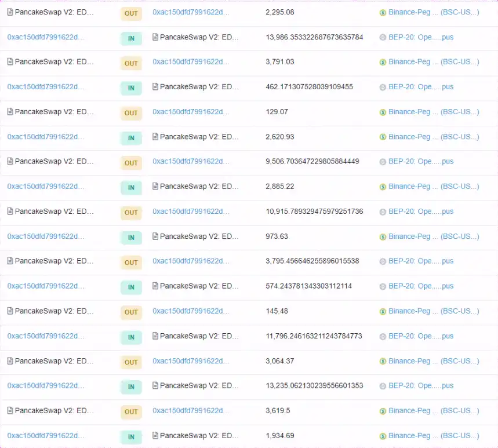Click PancakeSwap V2: ED... text in 3,619.5 row
The height and width of the screenshot is (448, 498).
[54, 410]
